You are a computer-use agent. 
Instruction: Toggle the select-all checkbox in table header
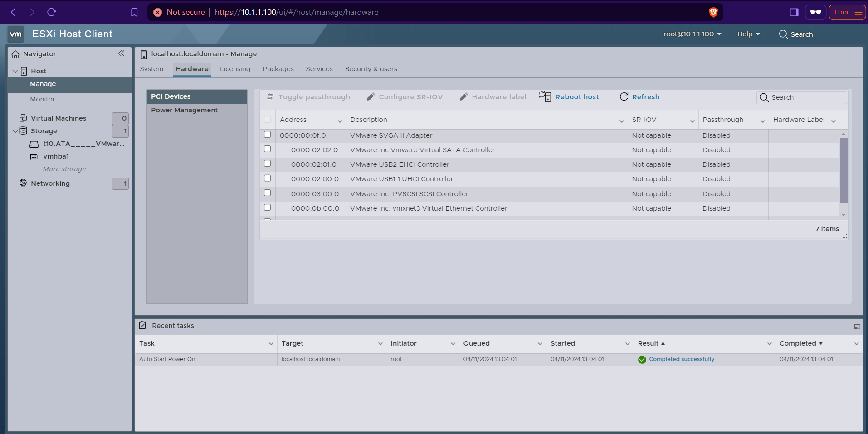coord(268,120)
